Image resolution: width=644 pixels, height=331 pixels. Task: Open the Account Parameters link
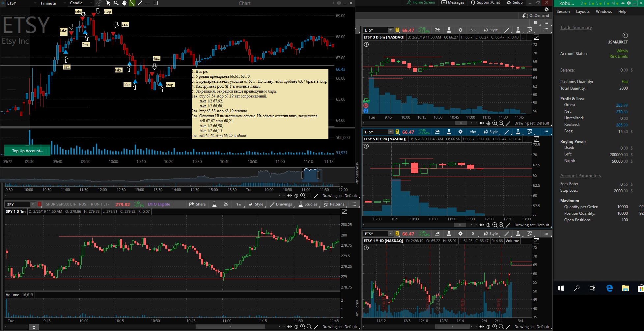tap(580, 176)
